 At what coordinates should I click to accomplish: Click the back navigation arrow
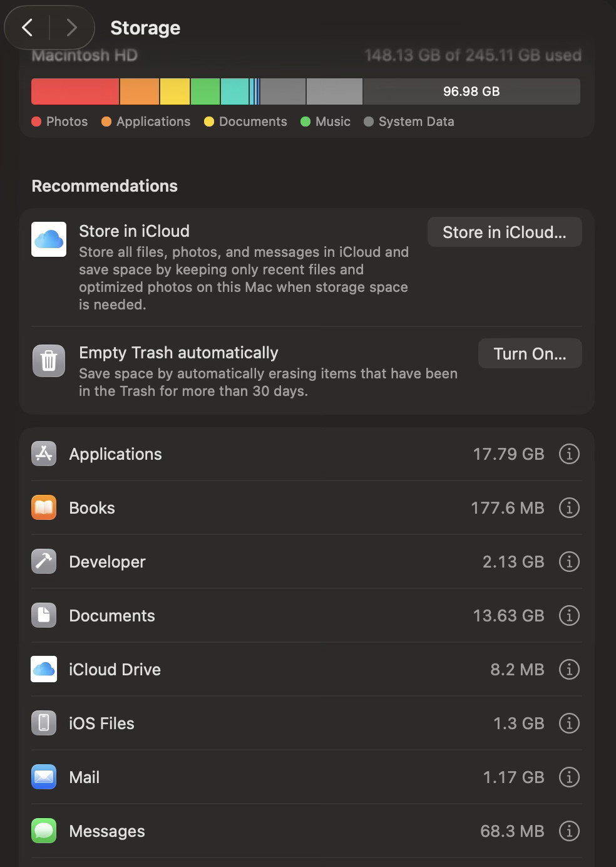tap(28, 28)
